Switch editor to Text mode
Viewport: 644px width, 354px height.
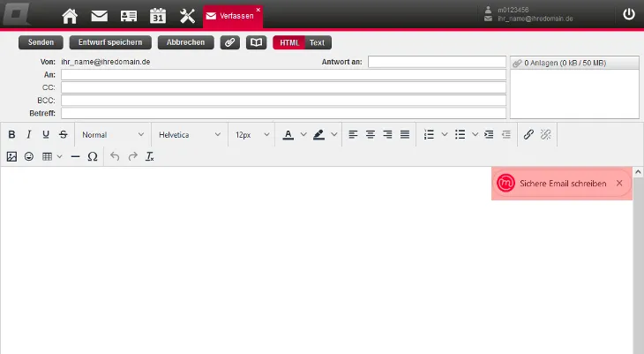(x=317, y=42)
